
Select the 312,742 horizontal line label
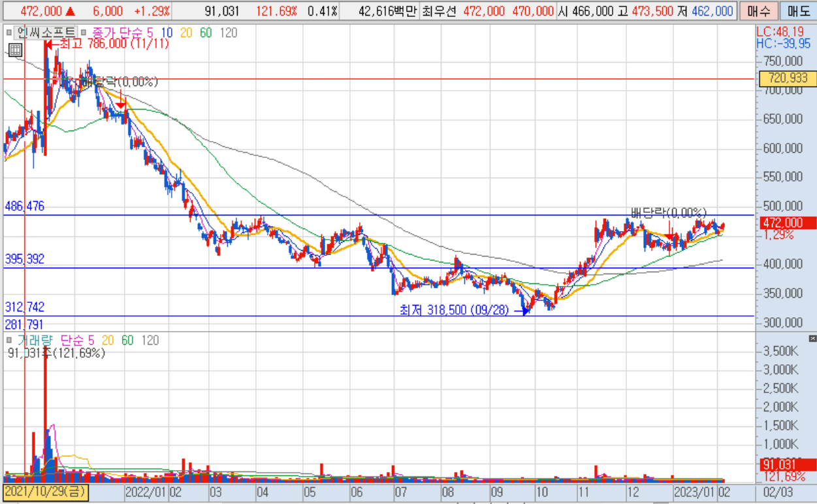[25, 307]
